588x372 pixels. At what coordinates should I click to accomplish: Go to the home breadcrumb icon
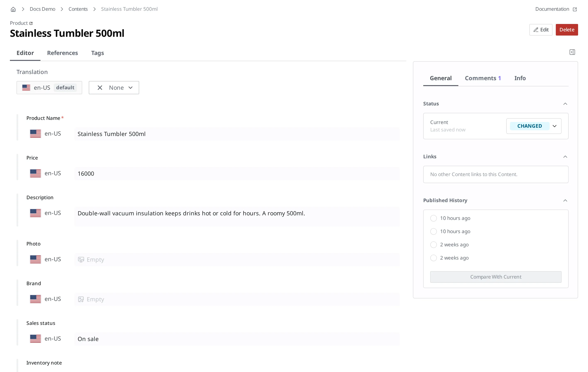click(13, 9)
